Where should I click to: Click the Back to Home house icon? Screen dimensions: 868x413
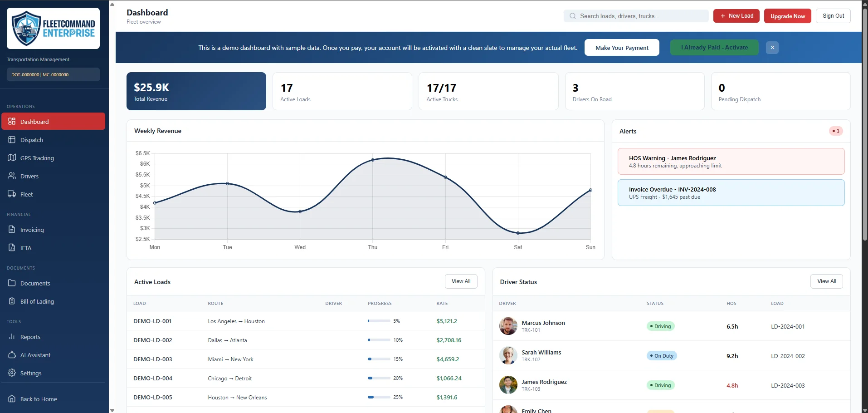click(x=12, y=398)
